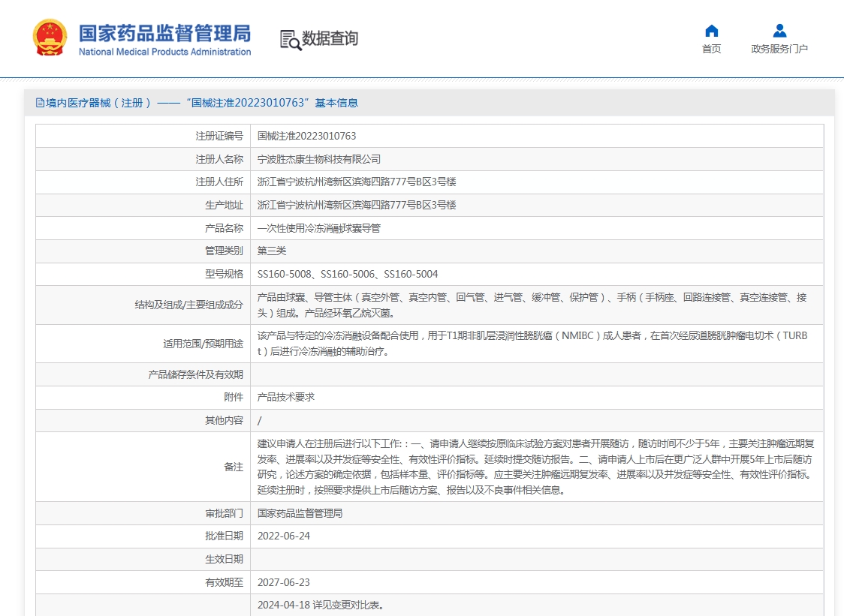Click the 型号规格 row label
The image size is (844, 616).
pos(224,274)
